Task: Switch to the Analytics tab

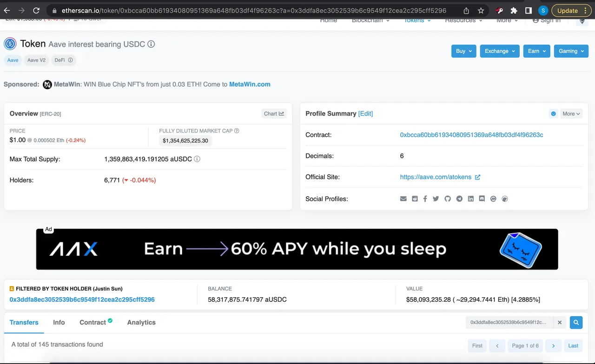Action: tap(141, 322)
